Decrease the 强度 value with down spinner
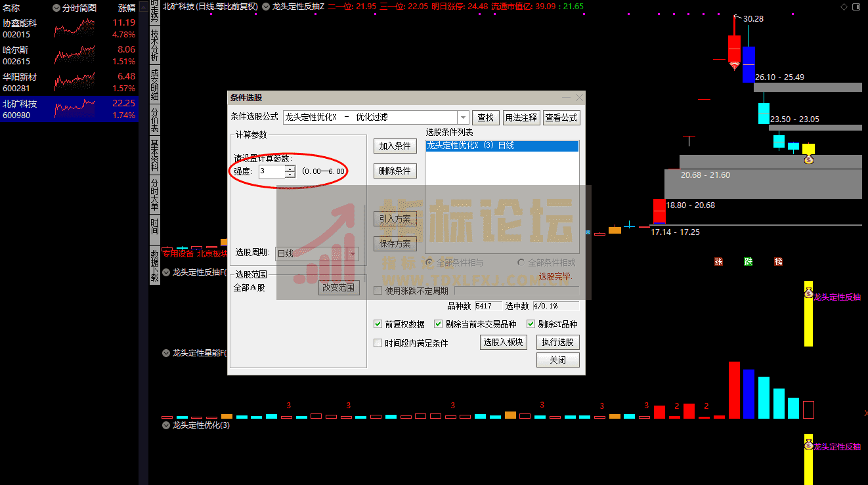This screenshot has width=868, height=485. pyautogui.click(x=290, y=175)
